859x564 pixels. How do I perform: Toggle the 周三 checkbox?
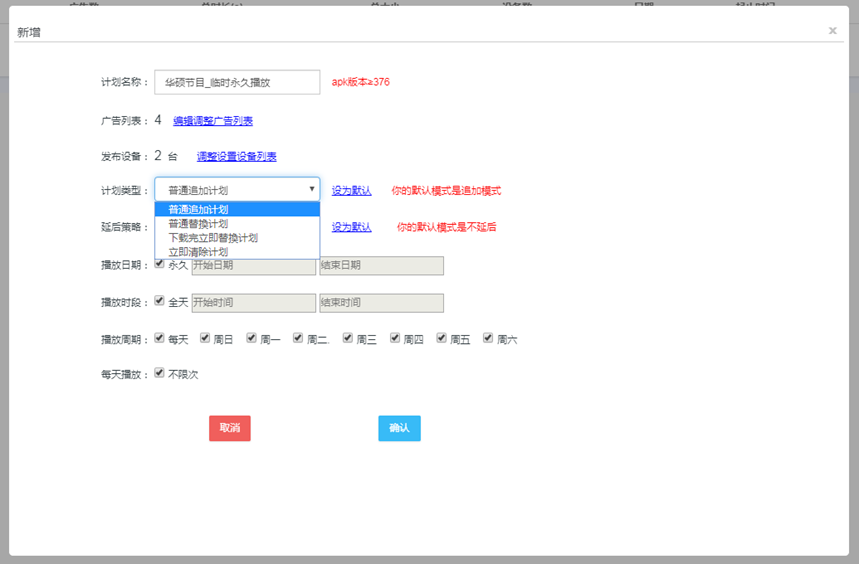(x=348, y=338)
